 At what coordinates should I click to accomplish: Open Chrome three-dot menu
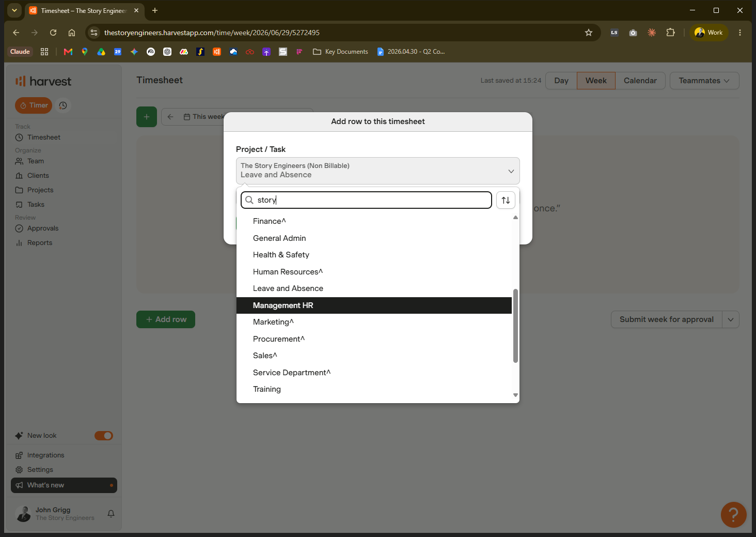coord(740,33)
